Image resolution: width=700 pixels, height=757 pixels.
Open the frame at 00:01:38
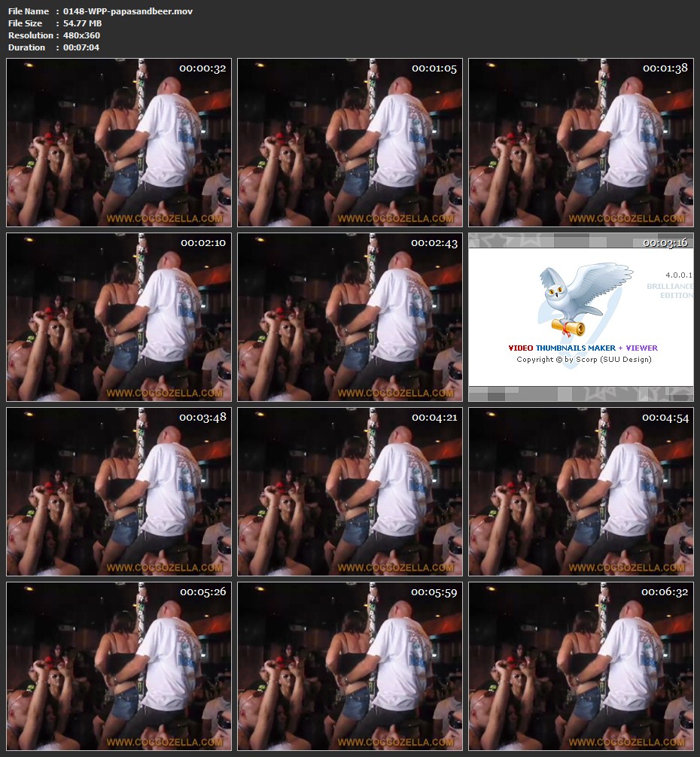point(581,143)
